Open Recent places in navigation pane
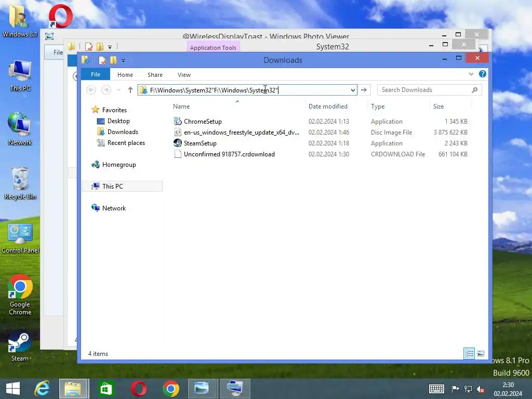Image resolution: width=532 pixels, height=399 pixels. 126,143
